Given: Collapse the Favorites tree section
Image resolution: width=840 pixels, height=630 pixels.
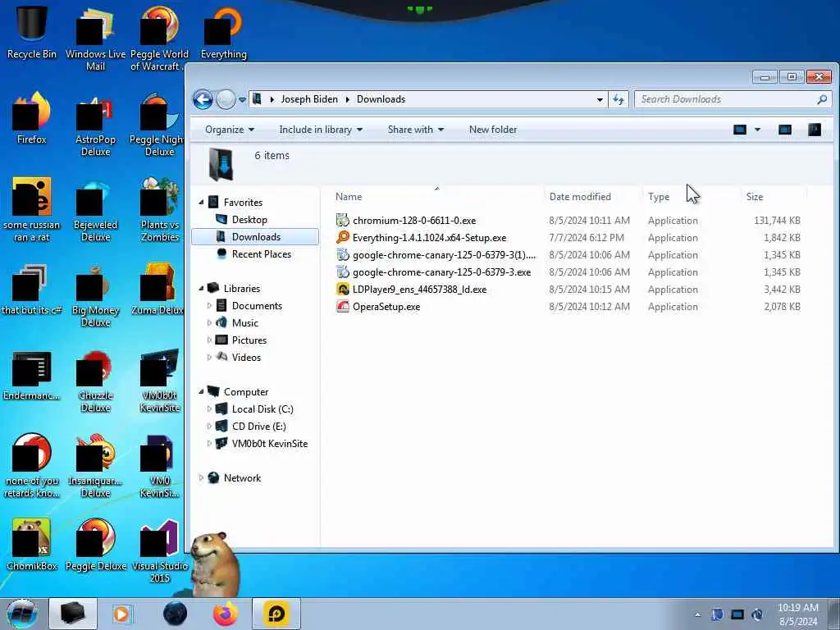Looking at the screenshot, I should [202, 203].
